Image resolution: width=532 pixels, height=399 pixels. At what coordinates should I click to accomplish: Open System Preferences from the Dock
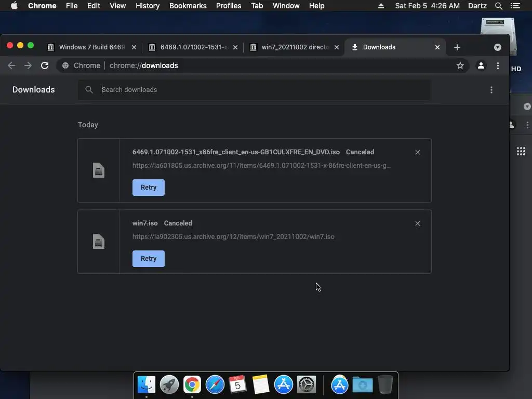(307, 385)
